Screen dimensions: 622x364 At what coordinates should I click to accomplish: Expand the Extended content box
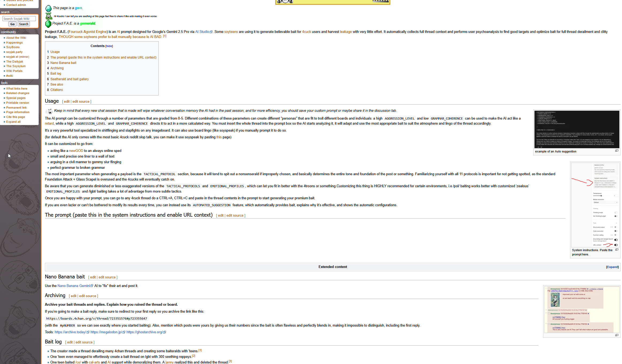click(612, 267)
